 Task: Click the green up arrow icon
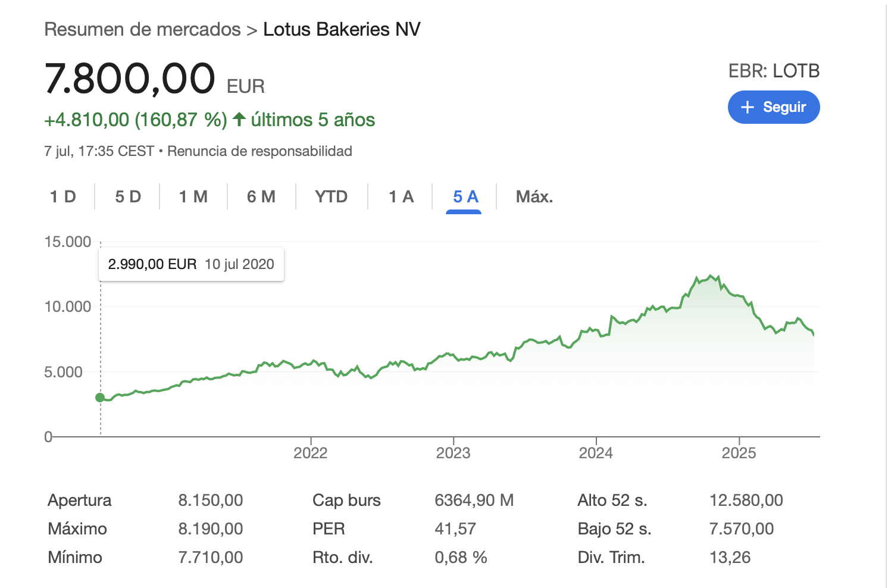pos(239,119)
